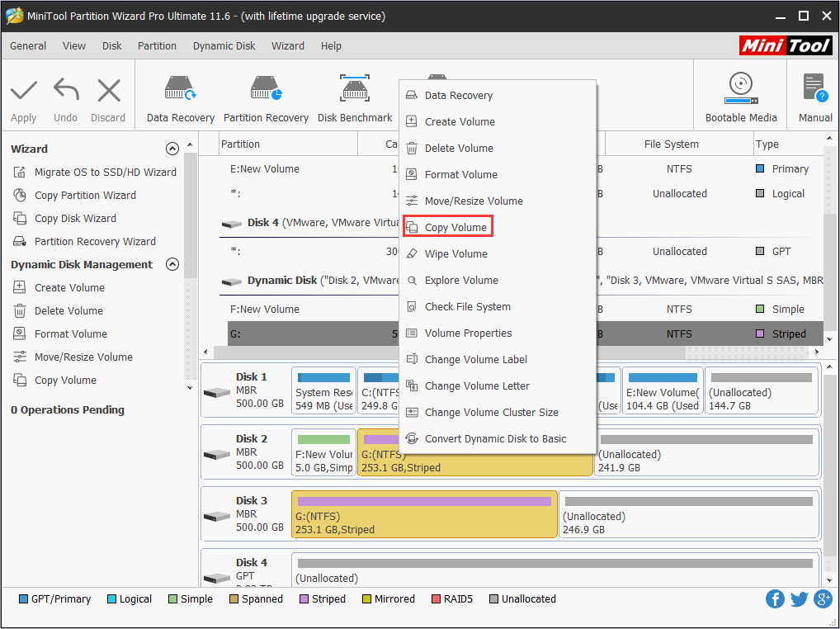Choose Data Recovery in context menu
The width and height of the screenshot is (840, 629).
(498, 96)
